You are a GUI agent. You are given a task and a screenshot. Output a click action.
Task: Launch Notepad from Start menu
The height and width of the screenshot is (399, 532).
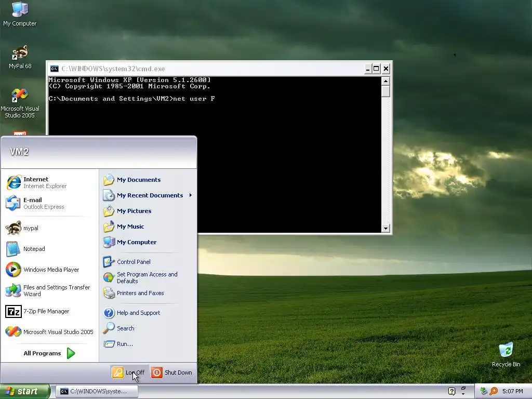[49, 249]
